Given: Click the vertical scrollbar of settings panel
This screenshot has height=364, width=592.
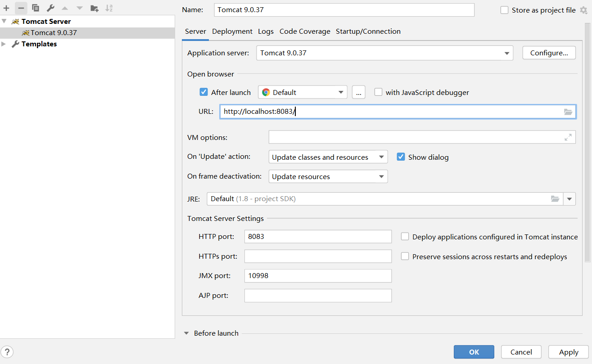Looking at the screenshot, I should coord(587,142).
